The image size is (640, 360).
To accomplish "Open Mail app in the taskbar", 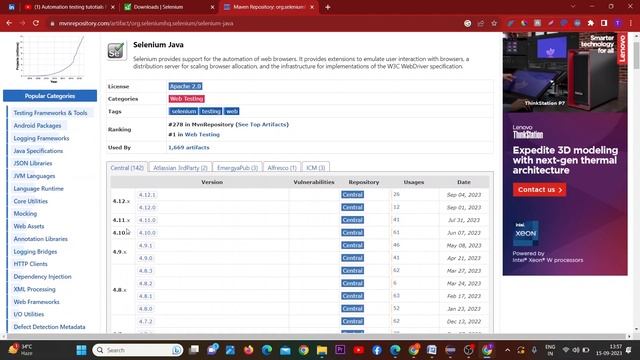I will tap(285, 350).
